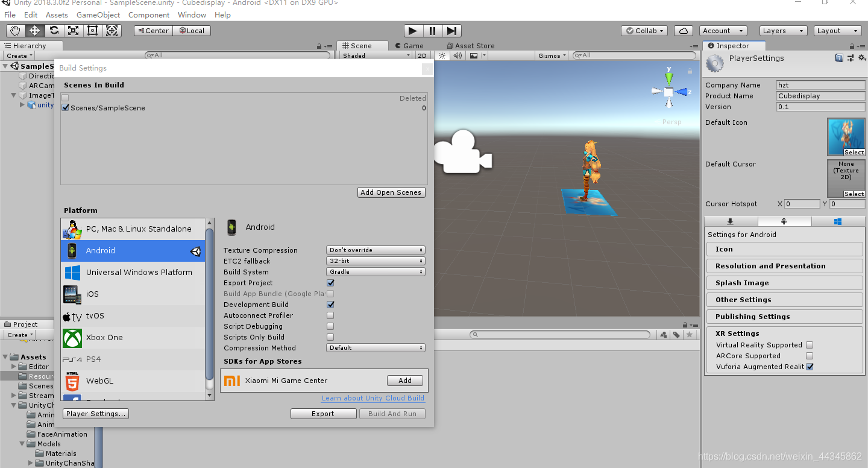
Task: Open the GameObject menu
Action: (98, 14)
